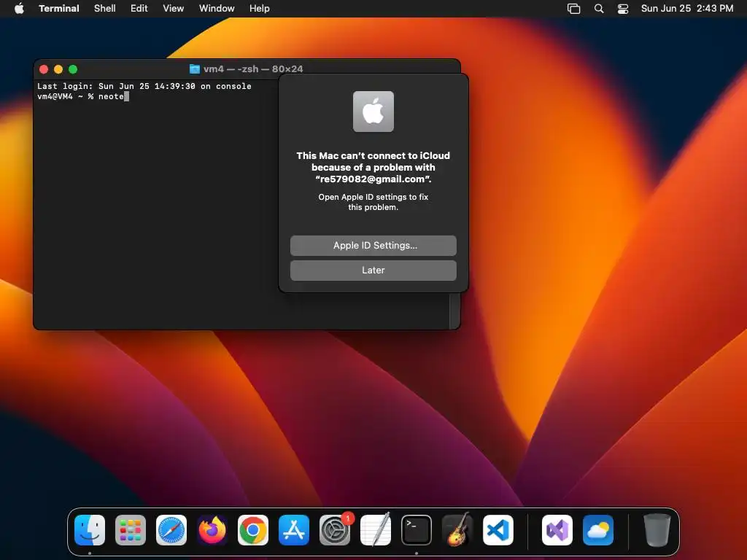This screenshot has height=560, width=747.
Task: Minimize the Terminal window with yellow button
Action: (x=58, y=69)
